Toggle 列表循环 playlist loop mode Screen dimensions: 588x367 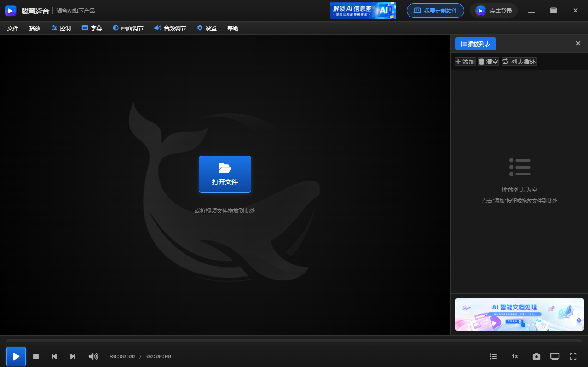click(519, 61)
